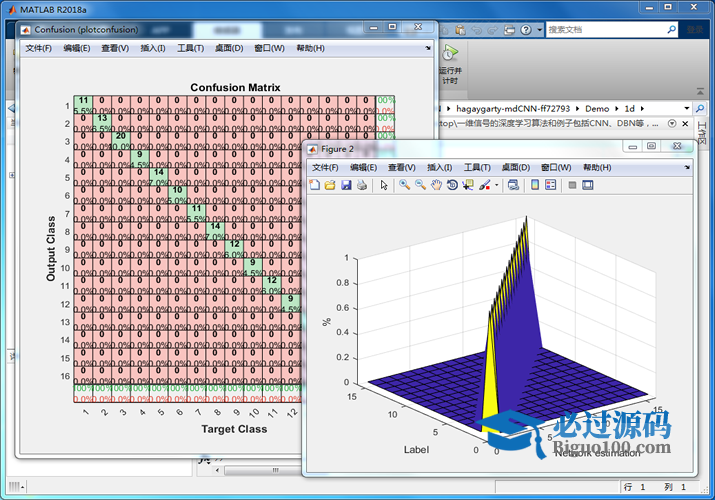Screen dimensions: 715x500
Task: Click the Demo folder in address path
Action: [597, 108]
